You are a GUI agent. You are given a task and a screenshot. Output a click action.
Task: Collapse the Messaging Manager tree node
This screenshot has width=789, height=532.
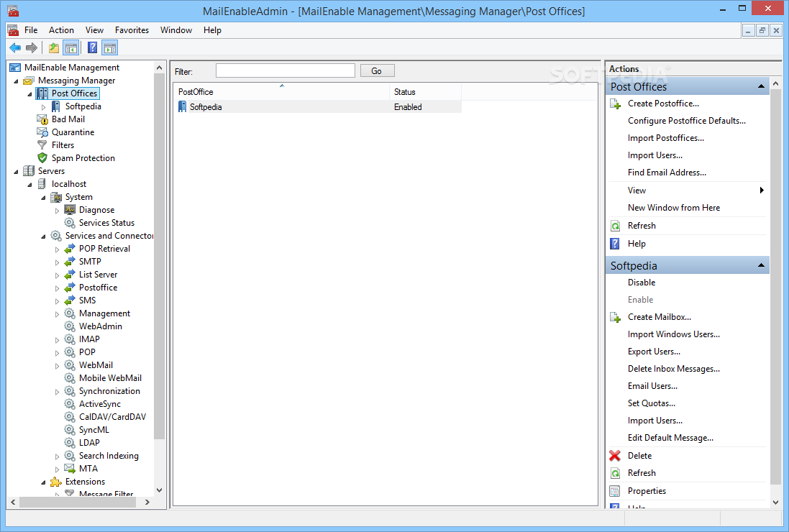pos(16,81)
